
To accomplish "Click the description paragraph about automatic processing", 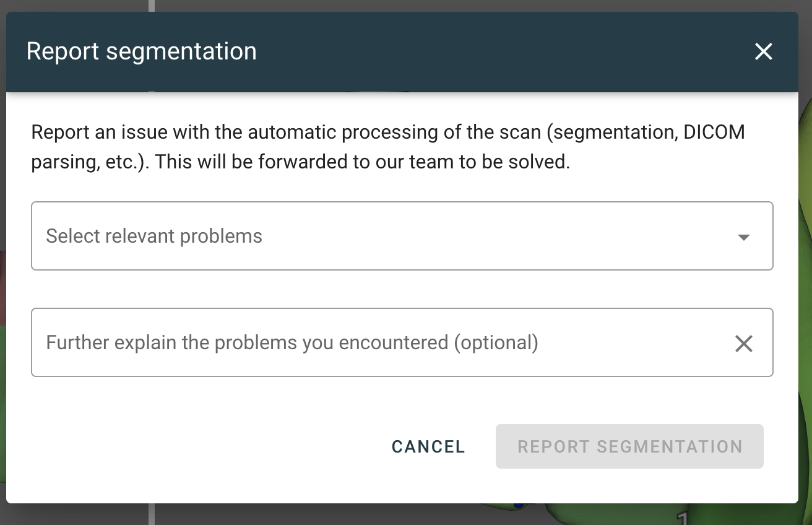I will coord(387,147).
